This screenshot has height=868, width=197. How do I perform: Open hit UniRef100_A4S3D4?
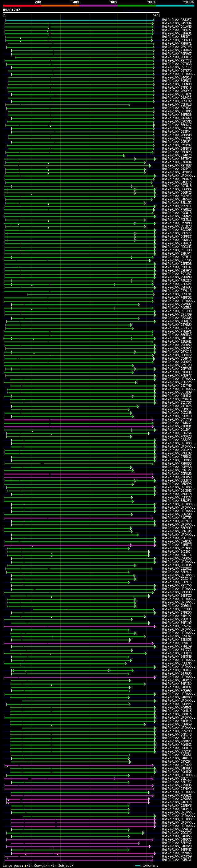pyautogui.click(x=176, y=23)
